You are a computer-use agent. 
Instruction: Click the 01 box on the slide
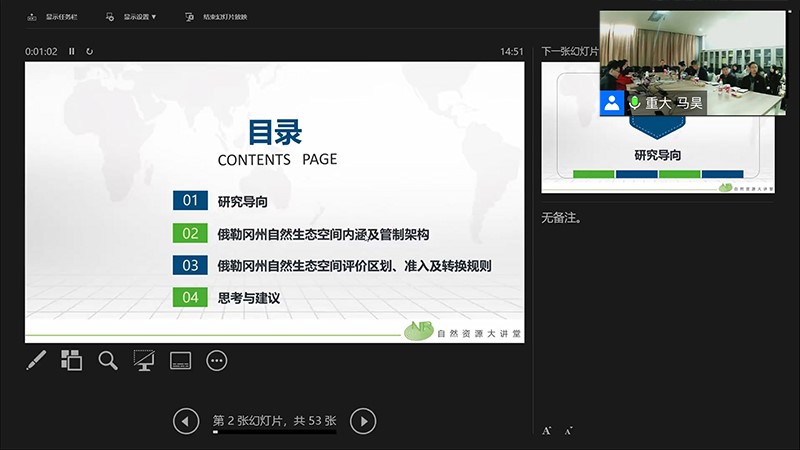(190, 200)
